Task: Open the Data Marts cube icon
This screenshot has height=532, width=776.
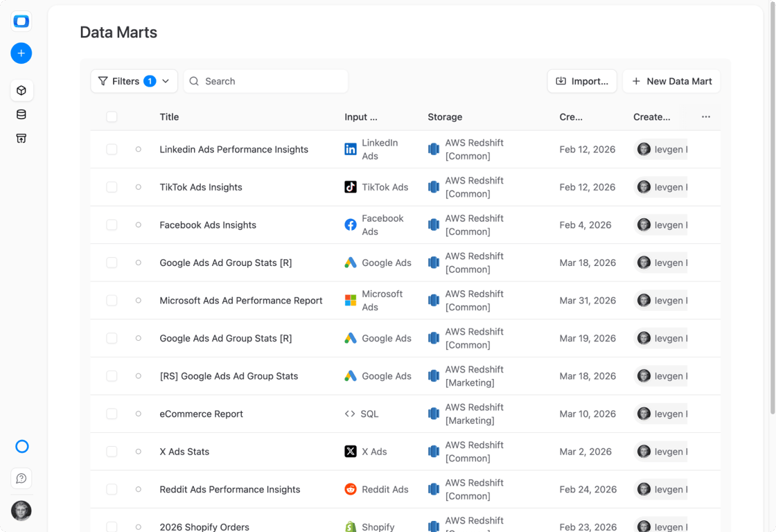Action: pos(21,91)
